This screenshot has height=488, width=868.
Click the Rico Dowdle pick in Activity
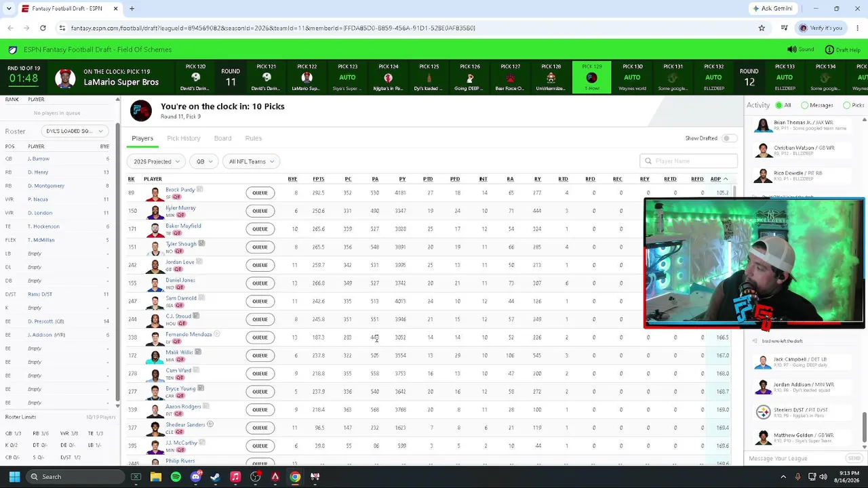coord(804,176)
